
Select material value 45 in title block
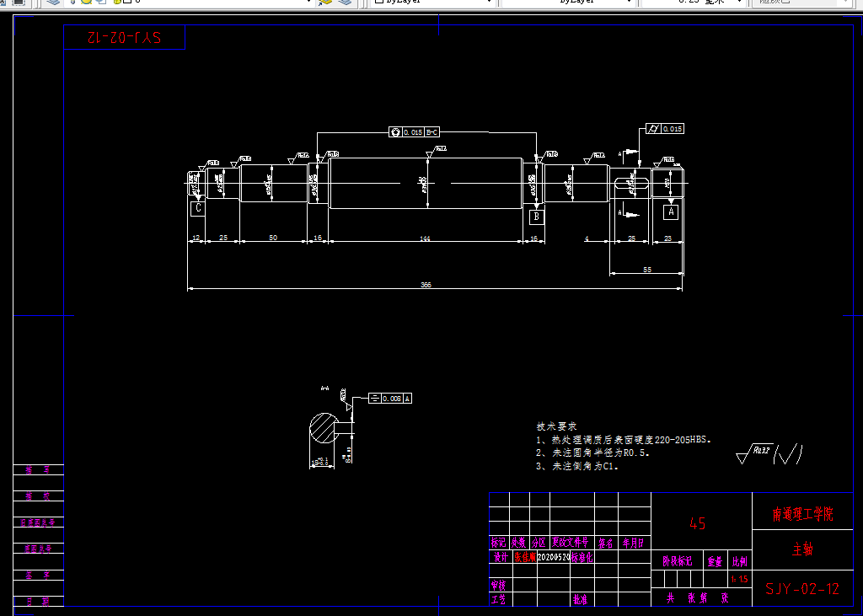click(697, 523)
